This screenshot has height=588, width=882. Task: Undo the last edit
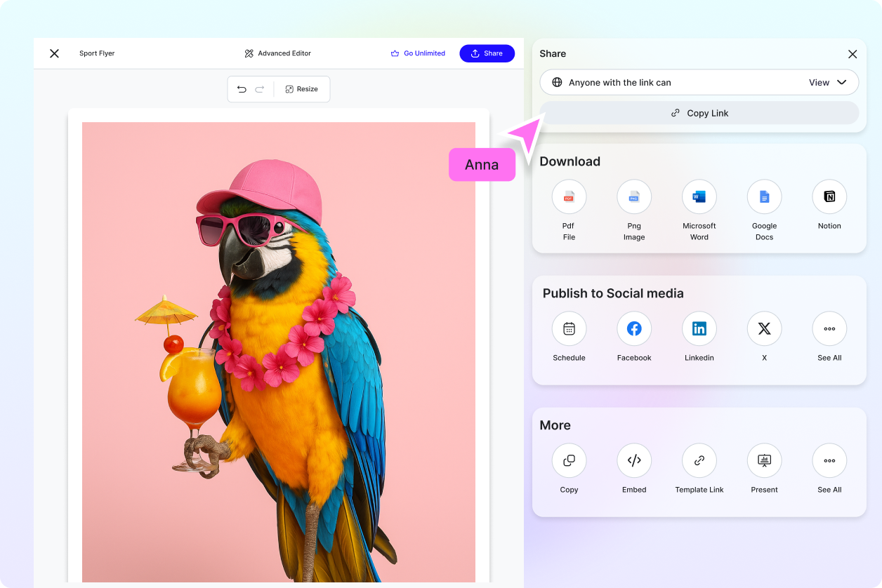coord(242,89)
